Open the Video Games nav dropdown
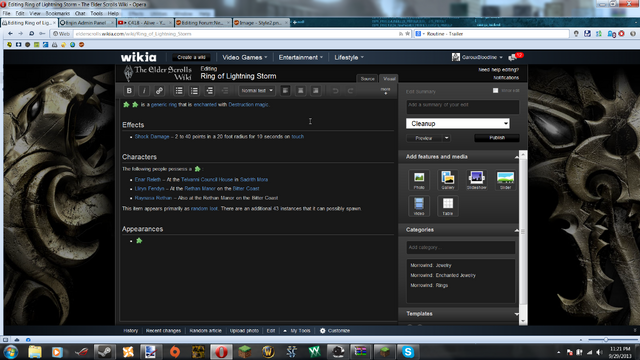The height and width of the screenshot is (360, 640). click(244, 57)
